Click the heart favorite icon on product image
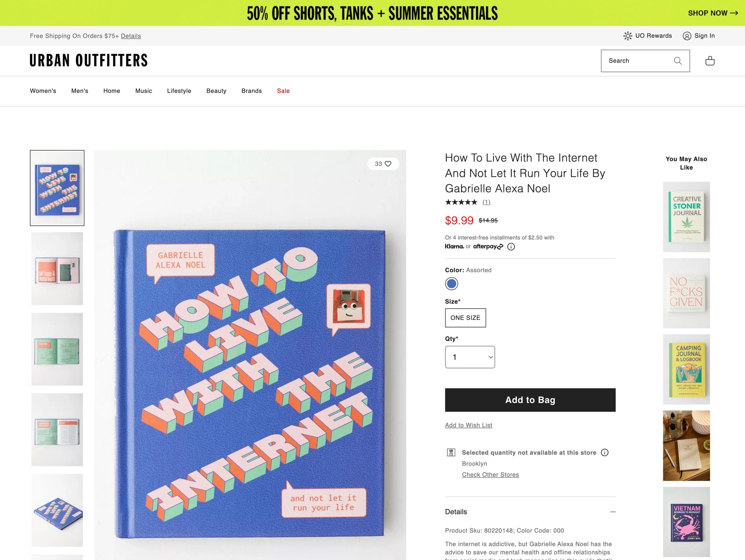The height and width of the screenshot is (560, 745). click(388, 164)
